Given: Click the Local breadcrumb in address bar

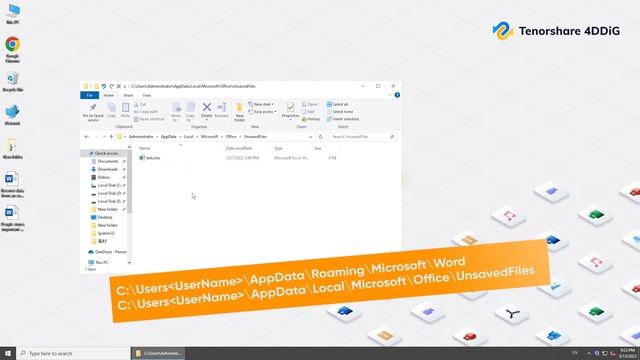Looking at the screenshot, I should click(189, 137).
